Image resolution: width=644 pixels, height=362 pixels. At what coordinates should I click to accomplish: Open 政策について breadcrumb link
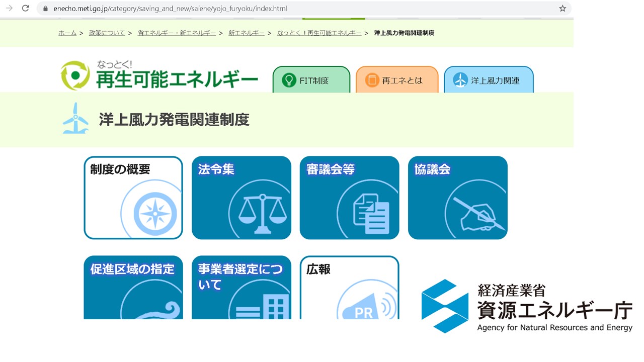click(x=107, y=33)
